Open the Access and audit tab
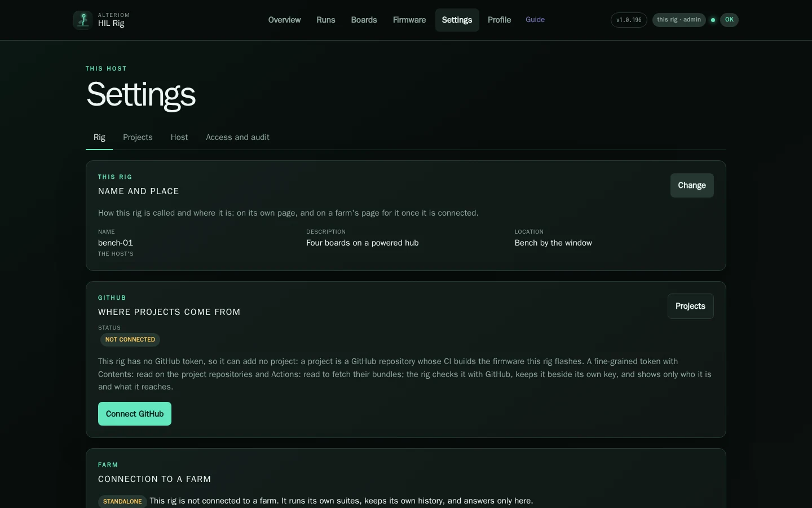 click(237, 137)
